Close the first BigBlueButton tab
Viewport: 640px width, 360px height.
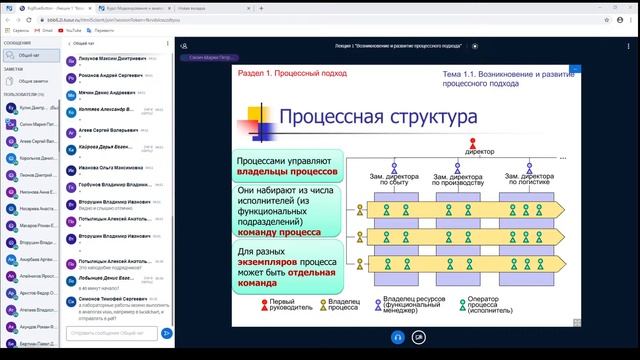tap(90, 8)
